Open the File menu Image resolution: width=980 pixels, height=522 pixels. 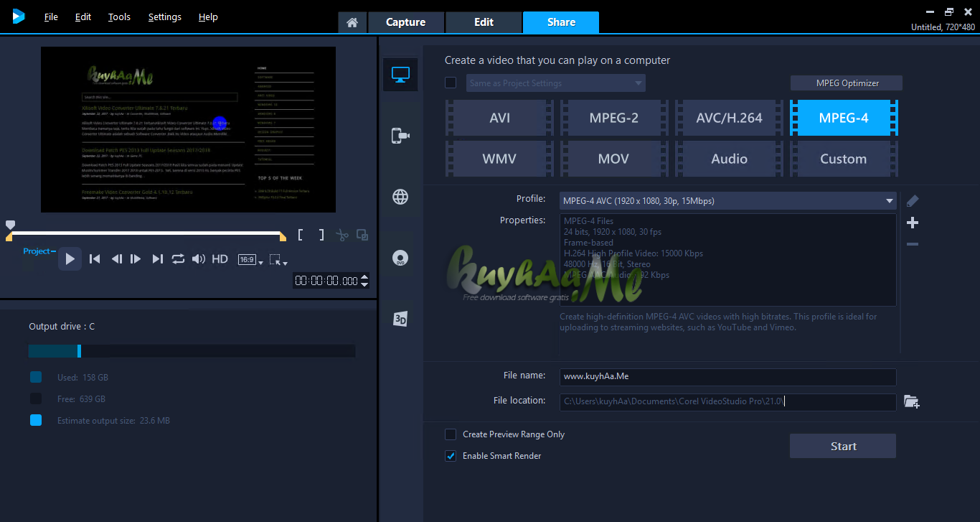pyautogui.click(x=51, y=17)
